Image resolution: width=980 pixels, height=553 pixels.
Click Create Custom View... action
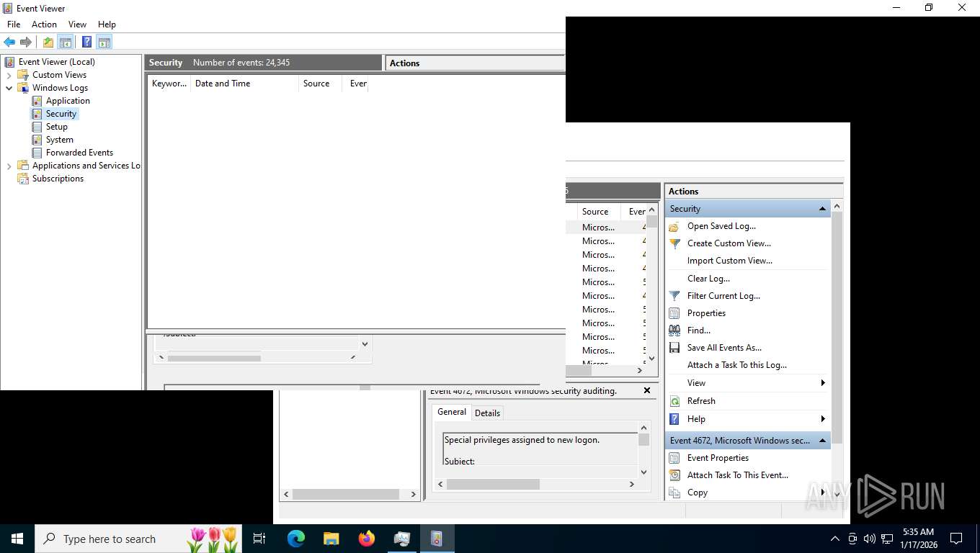pos(729,243)
